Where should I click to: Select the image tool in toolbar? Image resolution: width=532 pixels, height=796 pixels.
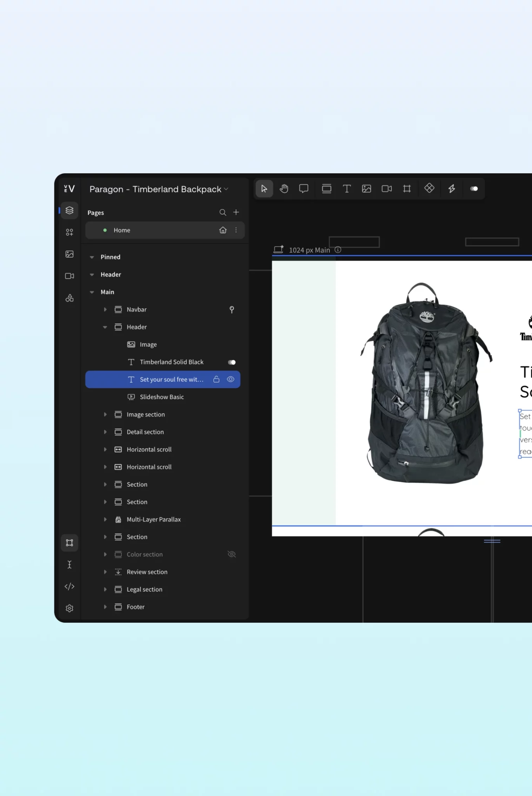click(x=367, y=189)
